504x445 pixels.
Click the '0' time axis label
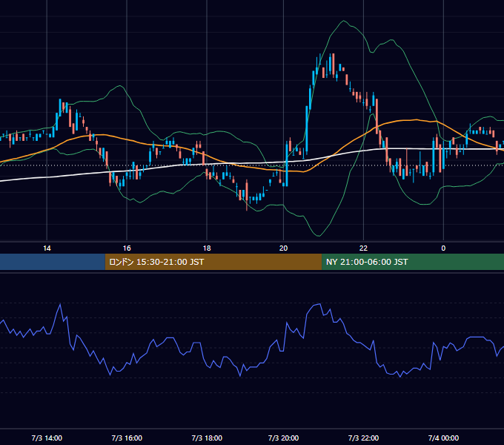(443, 248)
